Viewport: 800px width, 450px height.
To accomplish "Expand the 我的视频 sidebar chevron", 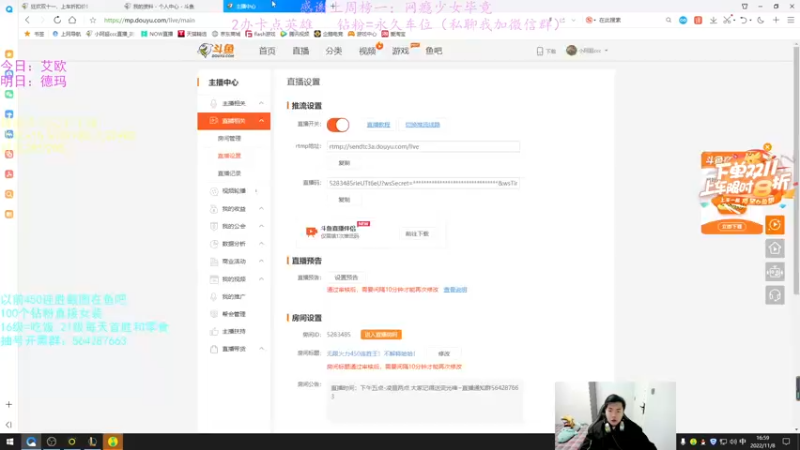I will pos(261,279).
